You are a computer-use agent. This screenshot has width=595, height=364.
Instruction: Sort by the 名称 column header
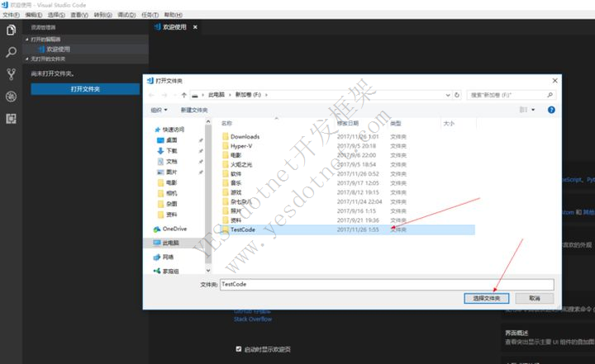tap(227, 123)
